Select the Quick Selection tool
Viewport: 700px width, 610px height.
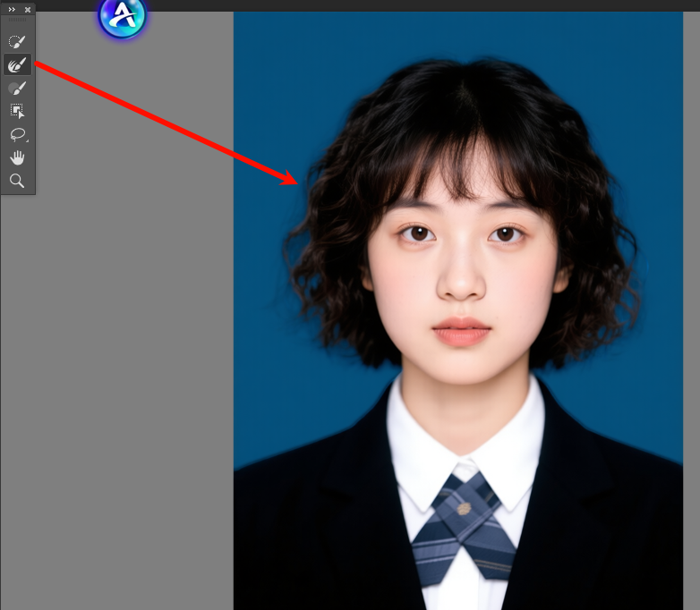click(17, 41)
